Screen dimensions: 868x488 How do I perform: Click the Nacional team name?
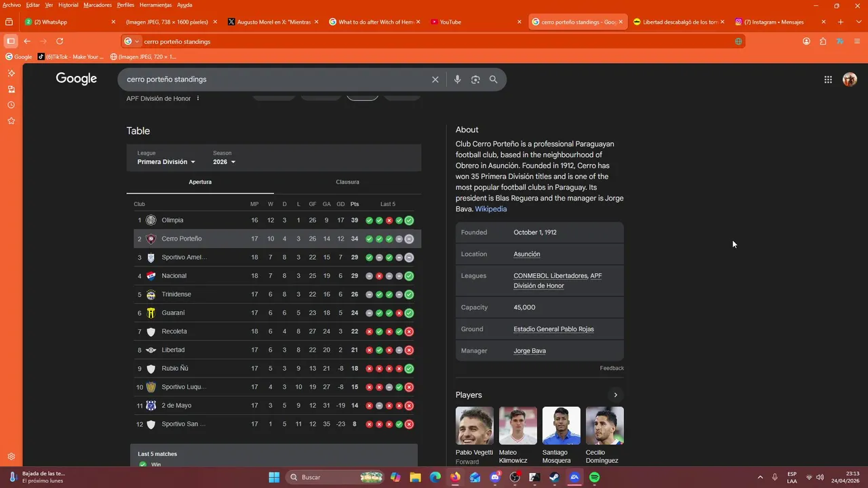174,276
